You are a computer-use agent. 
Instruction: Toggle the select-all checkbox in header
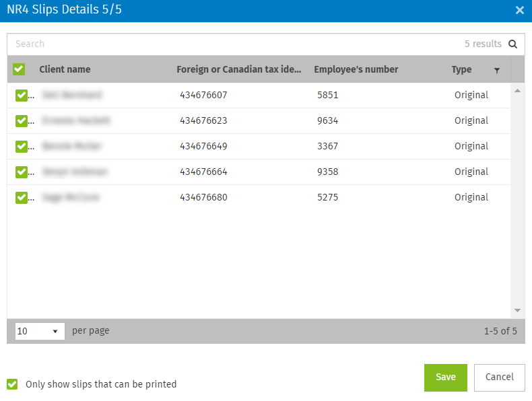[x=19, y=69]
